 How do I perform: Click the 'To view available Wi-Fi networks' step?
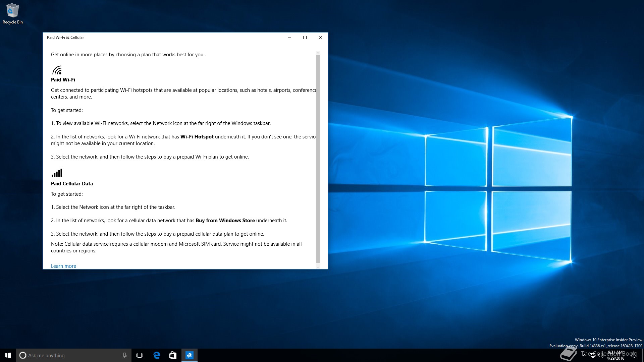coord(161,123)
